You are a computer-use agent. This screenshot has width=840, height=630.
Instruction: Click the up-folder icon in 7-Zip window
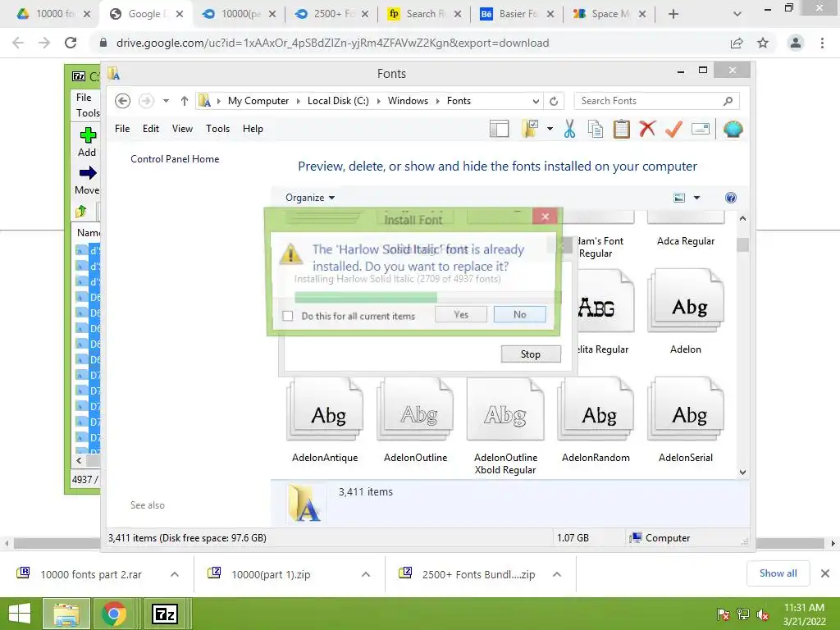[x=81, y=212]
